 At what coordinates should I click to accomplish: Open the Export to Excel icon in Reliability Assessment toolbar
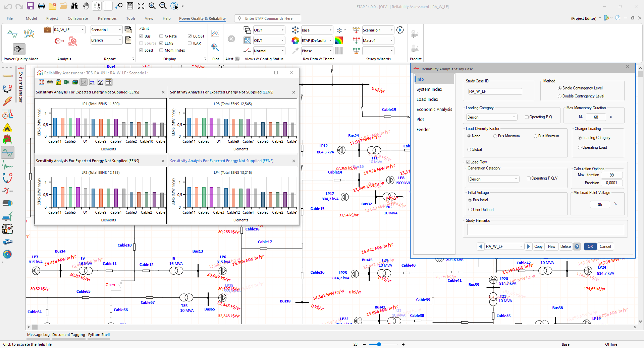66,82
